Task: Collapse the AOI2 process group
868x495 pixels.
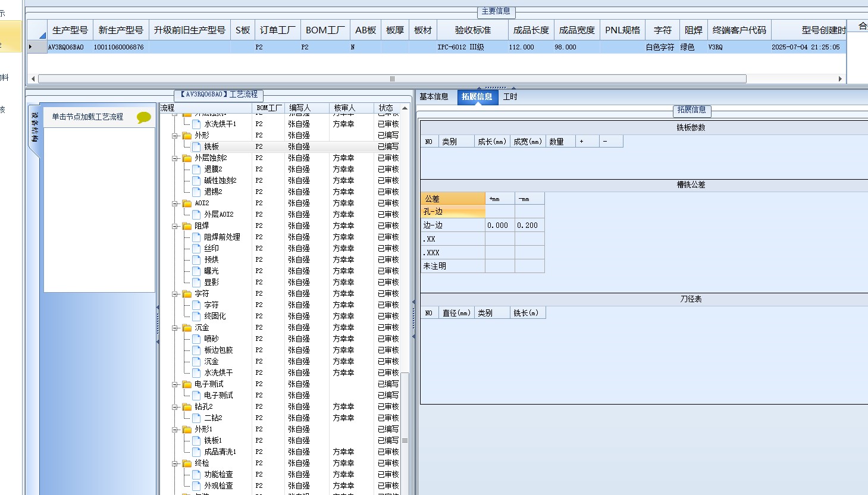Action: 176,203
